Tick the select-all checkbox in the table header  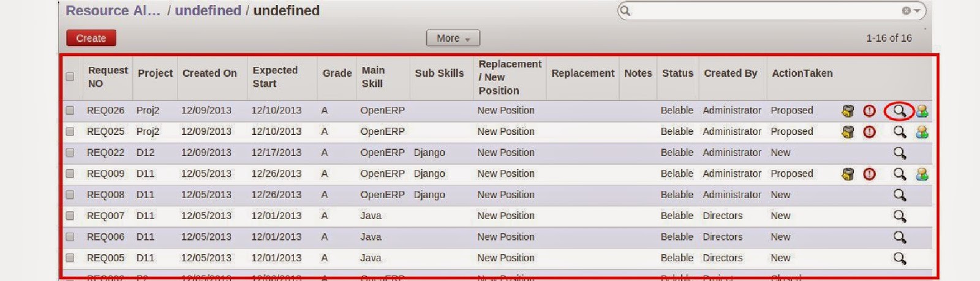coord(70,77)
